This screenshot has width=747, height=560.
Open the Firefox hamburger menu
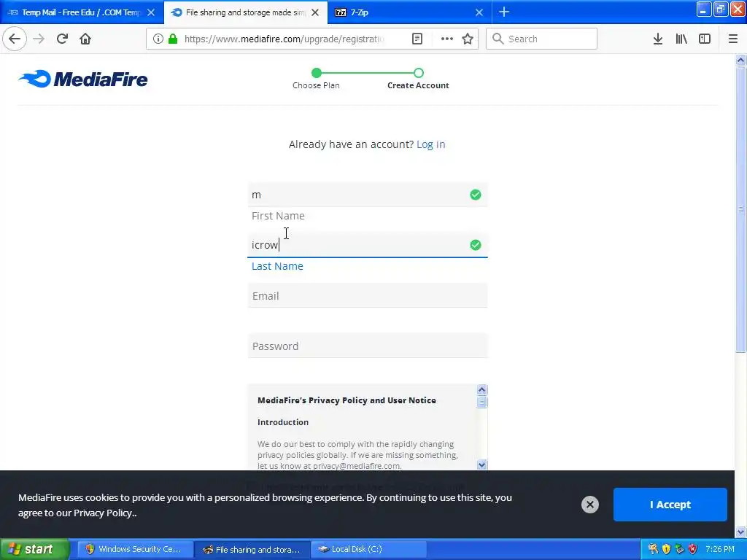tap(733, 39)
